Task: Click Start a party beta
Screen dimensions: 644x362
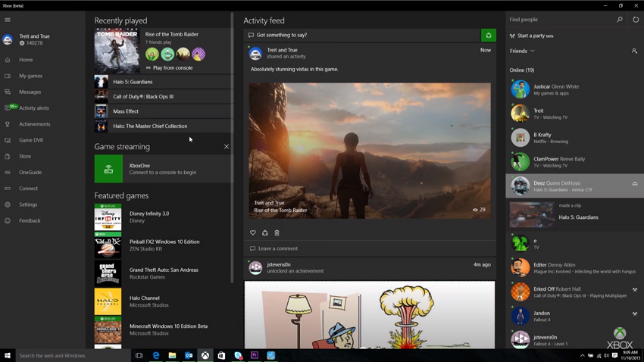Action: 532,36
